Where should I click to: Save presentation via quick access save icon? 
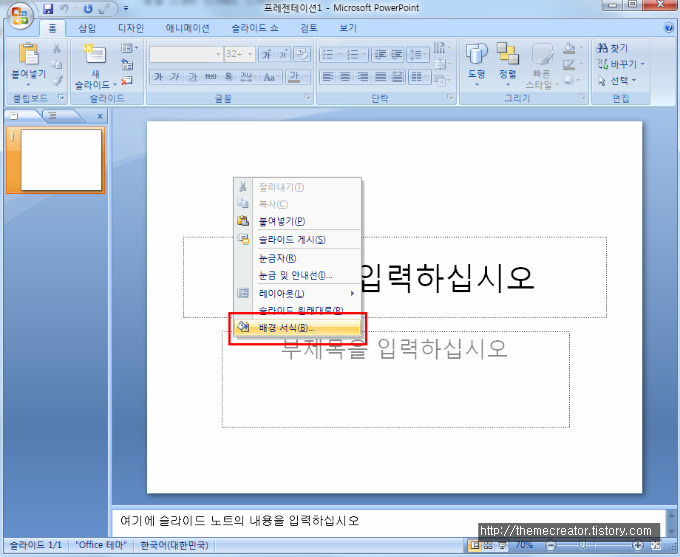pyautogui.click(x=48, y=9)
